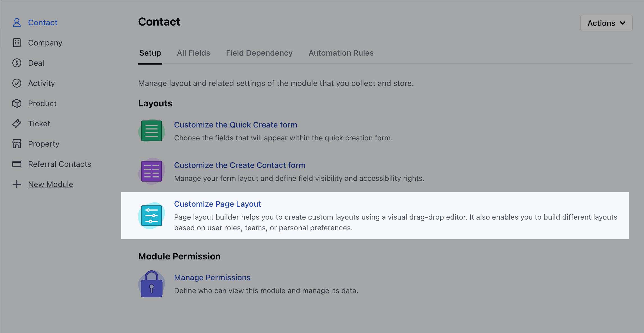This screenshot has height=333, width=644.
Task: Click the Product box icon
Action: [x=17, y=103]
